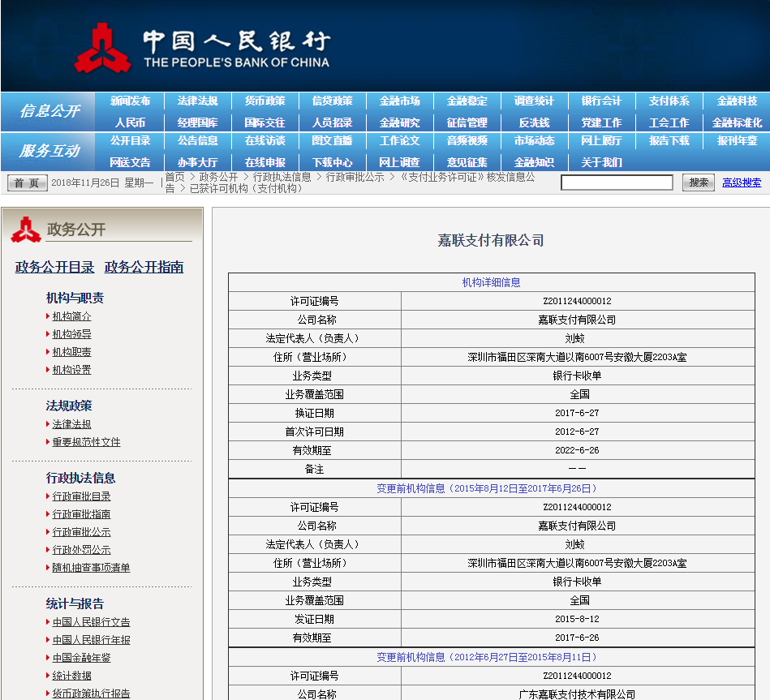Click the 搜索 button
Viewport: 770px width, 700px height.
coord(699,183)
